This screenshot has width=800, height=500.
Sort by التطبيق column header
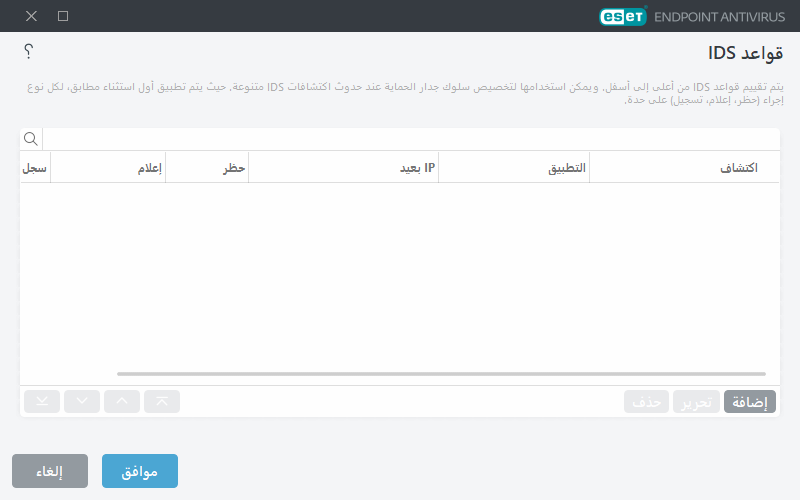(x=514, y=168)
